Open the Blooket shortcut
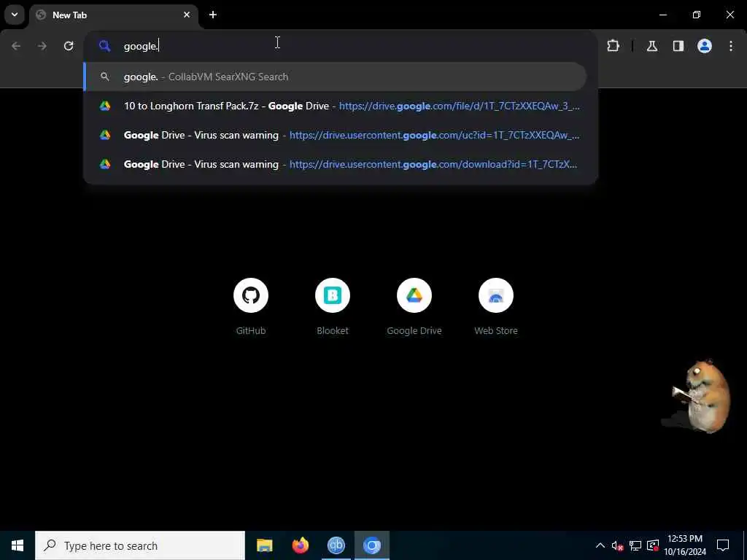Image resolution: width=747 pixels, height=560 pixels. coord(333,307)
